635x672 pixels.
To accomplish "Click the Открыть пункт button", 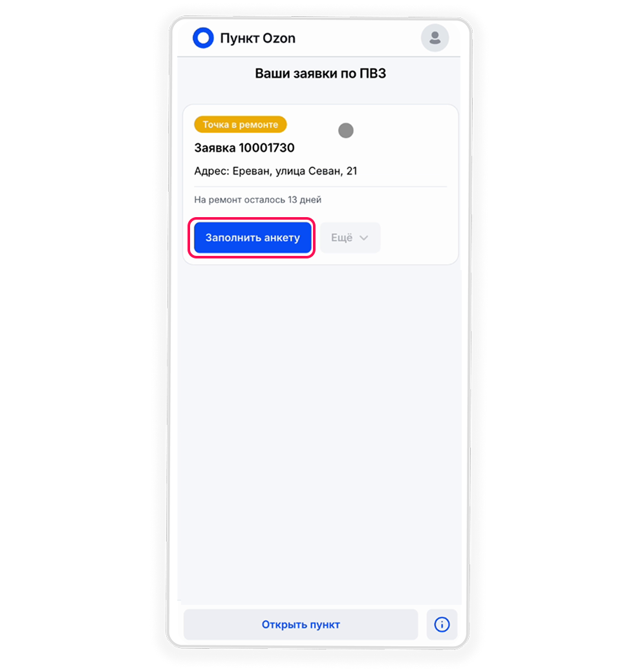I will [301, 624].
